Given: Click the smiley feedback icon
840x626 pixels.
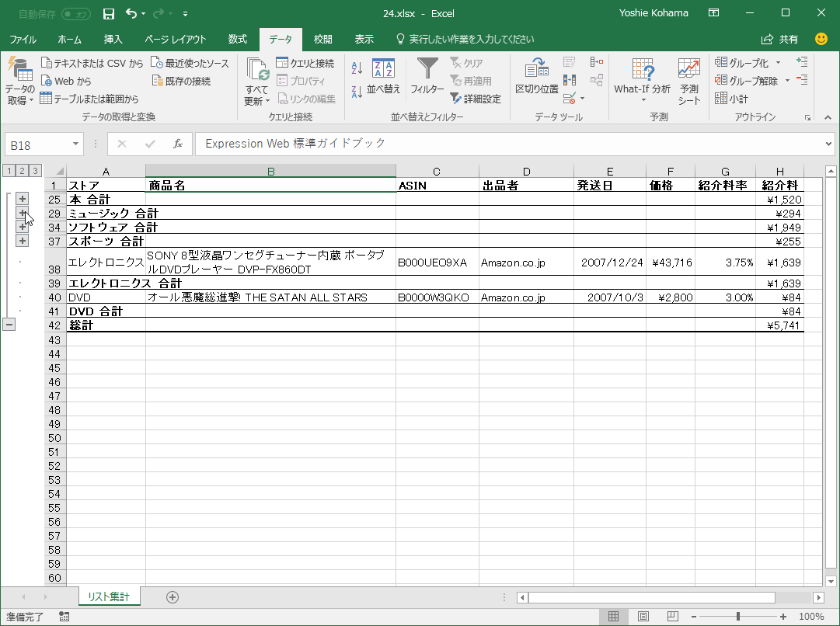Looking at the screenshot, I should click(x=821, y=39).
